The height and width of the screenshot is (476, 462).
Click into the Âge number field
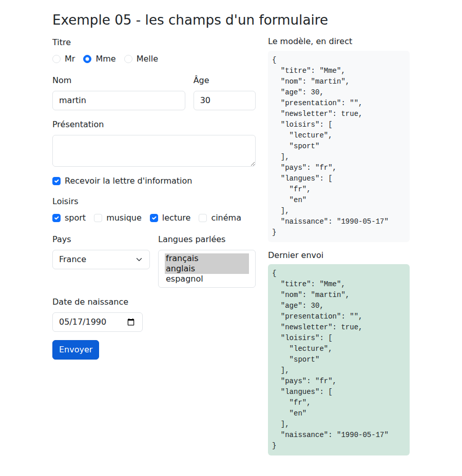coord(224,101)
